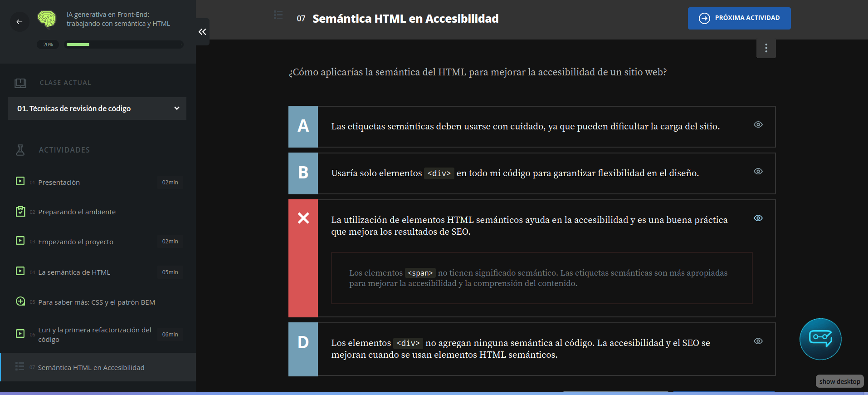Click the checklist icon for Preparando el ambiente

(x=20, y=212)
